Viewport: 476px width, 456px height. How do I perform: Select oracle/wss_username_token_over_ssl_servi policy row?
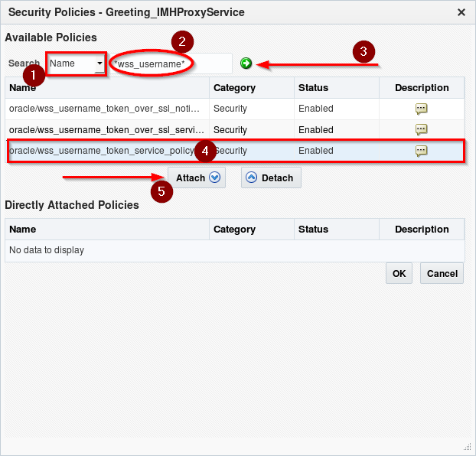pyautogui.click(x=107, y=129)
